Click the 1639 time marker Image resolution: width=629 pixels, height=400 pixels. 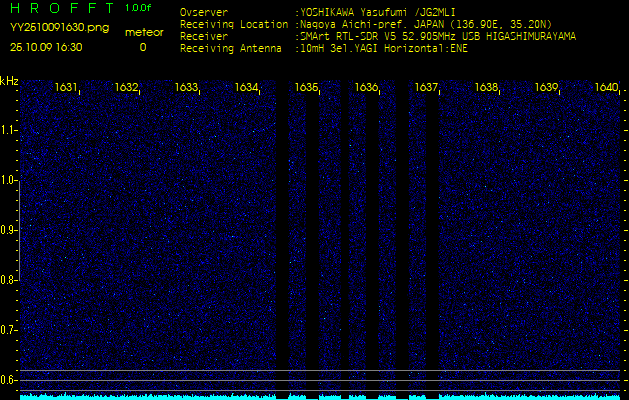pyautogui.click(x=546, y=87)
